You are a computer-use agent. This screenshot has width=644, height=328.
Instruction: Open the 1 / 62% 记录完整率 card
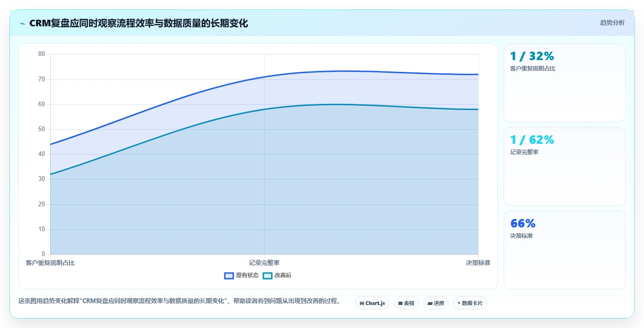click(564, 166)
